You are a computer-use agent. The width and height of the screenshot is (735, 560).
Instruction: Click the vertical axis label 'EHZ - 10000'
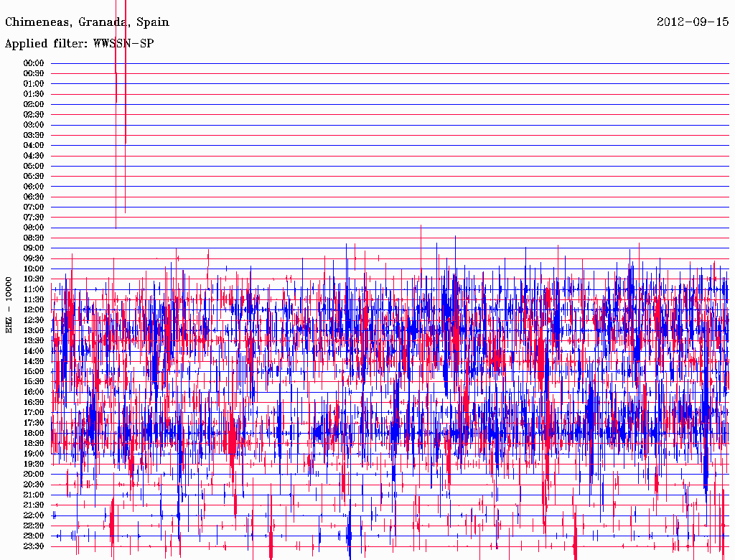coord(9,305)
